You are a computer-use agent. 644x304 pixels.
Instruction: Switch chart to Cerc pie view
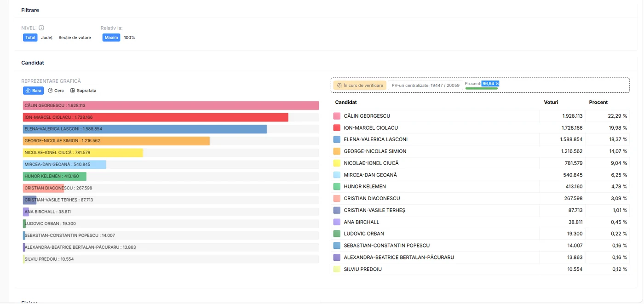pyautogui.click(x=56, y=91)
